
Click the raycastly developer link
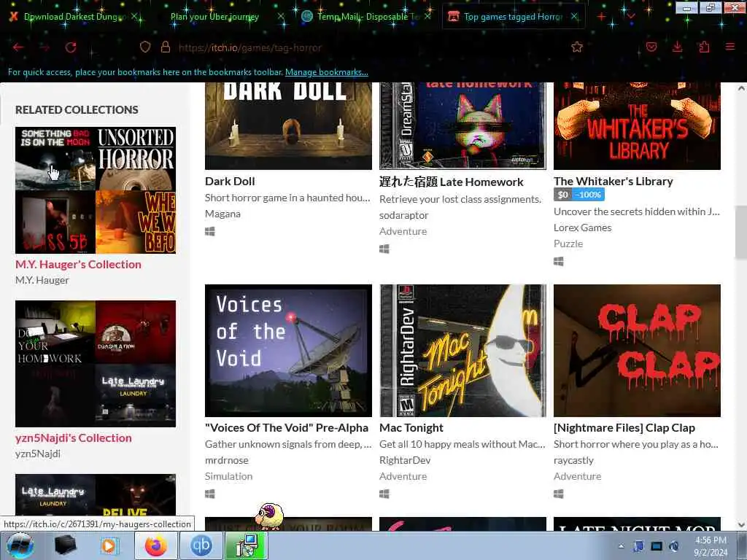(x=573, y=461)
